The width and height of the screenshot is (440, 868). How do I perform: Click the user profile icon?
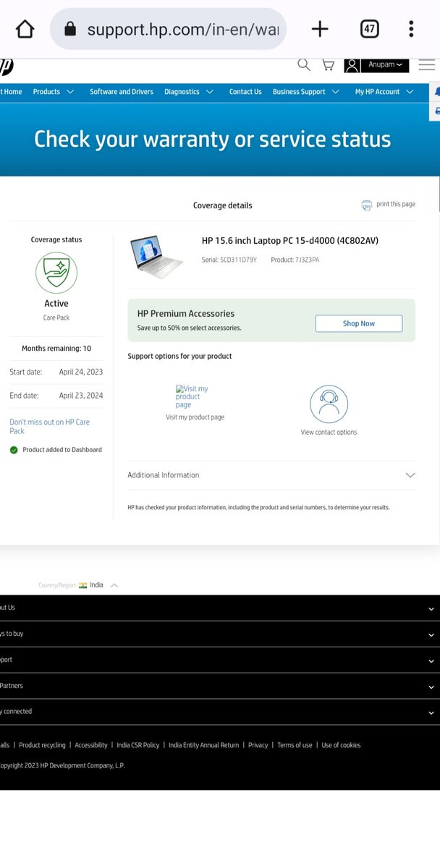352,65
